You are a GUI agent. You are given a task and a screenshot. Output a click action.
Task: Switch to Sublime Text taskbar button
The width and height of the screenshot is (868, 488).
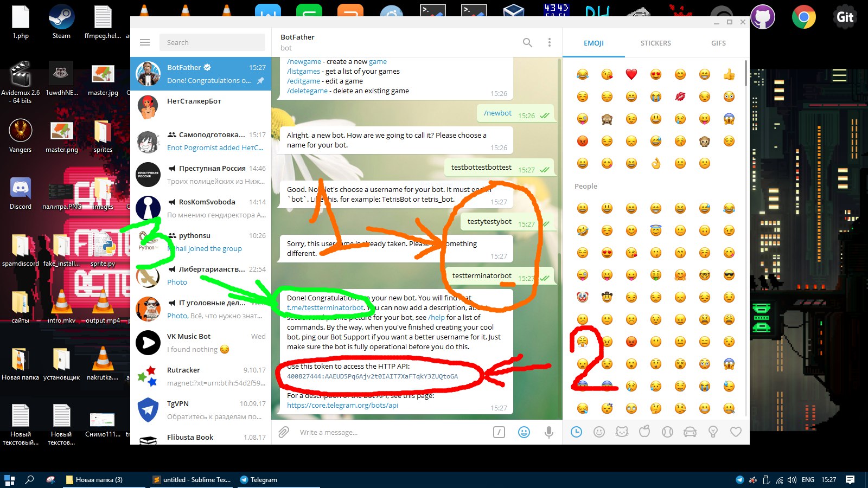[x=192, y=479]
